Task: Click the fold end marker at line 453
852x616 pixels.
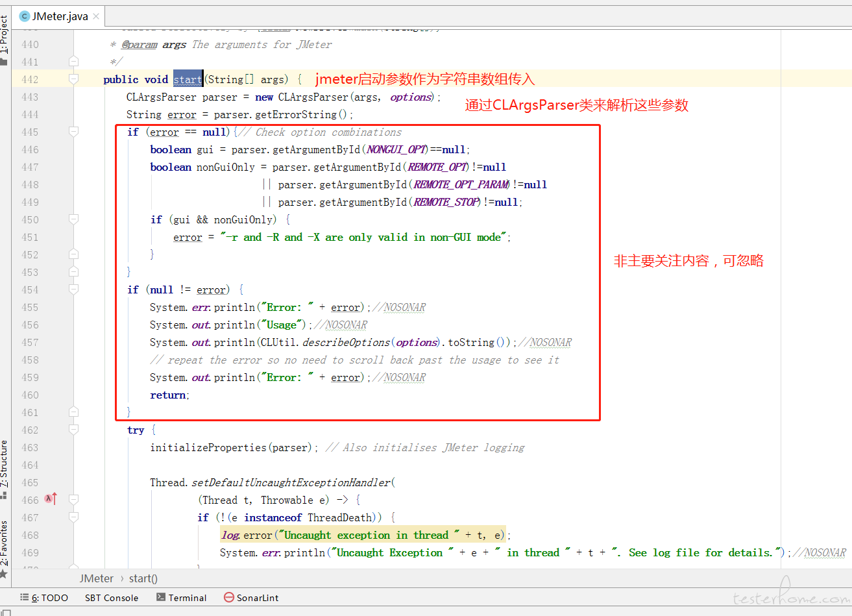Action: (73, 272)
